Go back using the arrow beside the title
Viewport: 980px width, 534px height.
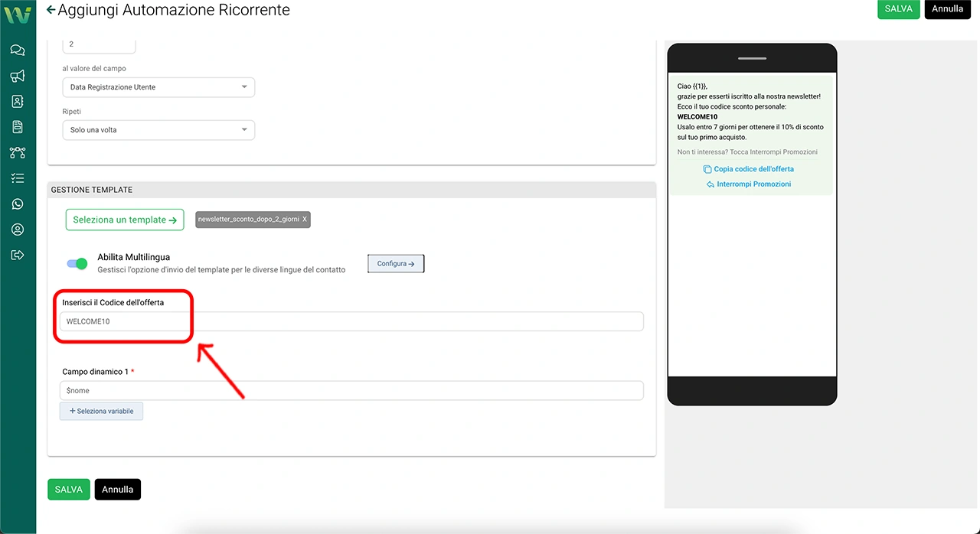[51, 10]
